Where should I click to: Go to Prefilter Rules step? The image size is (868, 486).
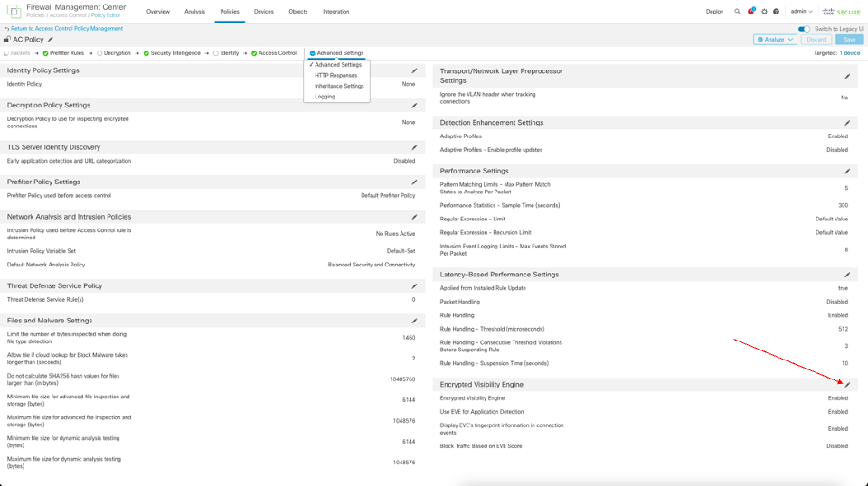click(63, 53)
